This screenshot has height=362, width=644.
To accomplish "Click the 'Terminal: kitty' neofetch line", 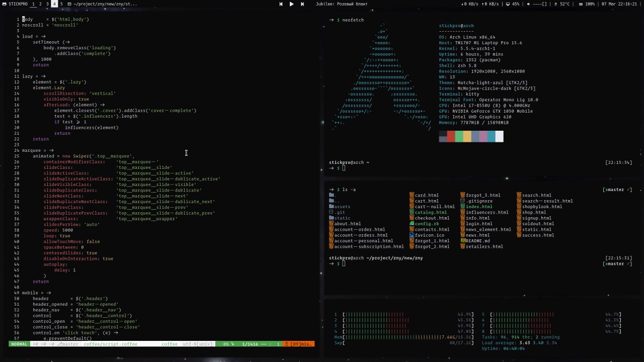I will tap(459, 94).
